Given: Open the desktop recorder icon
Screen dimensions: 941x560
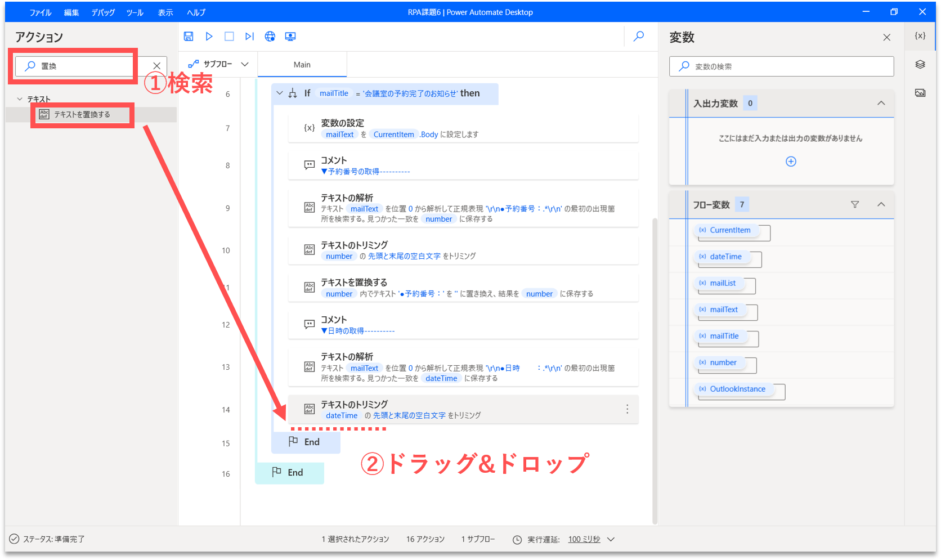Looking at the screenshot, I should pos(290,37).
